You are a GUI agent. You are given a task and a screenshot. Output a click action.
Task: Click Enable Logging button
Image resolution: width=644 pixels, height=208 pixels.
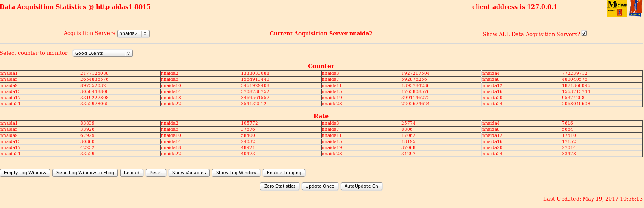(284, 173)
